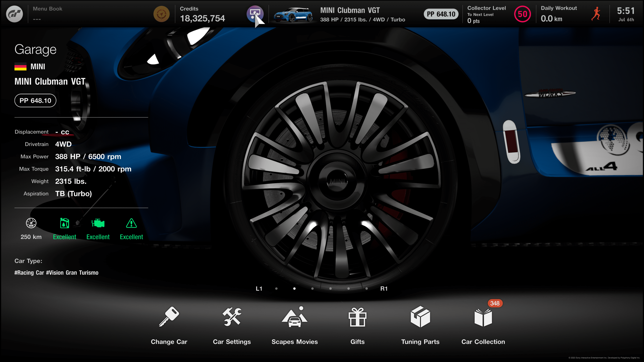Click the oil condition icon
Screen dimensions: 644x362
[x=65, y=223]
